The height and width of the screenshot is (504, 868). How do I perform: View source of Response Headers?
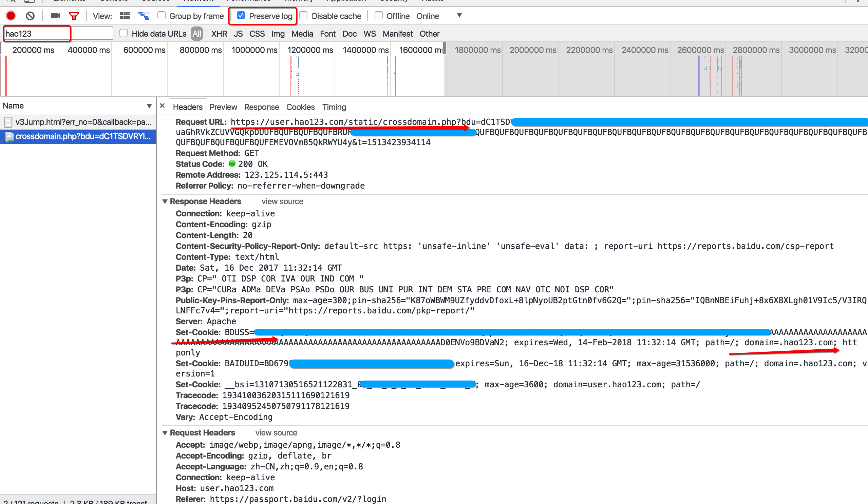pyautogui.click(x=282, y=201)
